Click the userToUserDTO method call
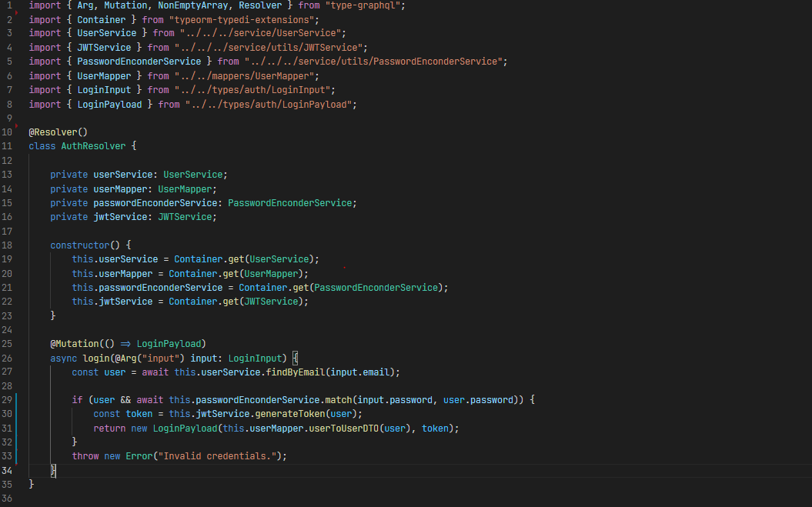The height and width of the screenshot is (507, 812). pos(344,429)
